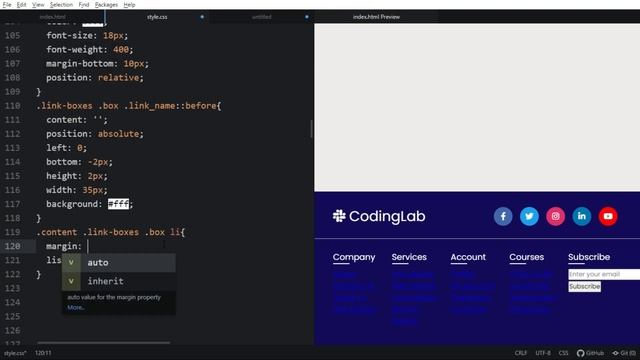The width and height of the screenshot is (640, 360).
Task: Open the YouTube social icon
Action: [608, 216]
